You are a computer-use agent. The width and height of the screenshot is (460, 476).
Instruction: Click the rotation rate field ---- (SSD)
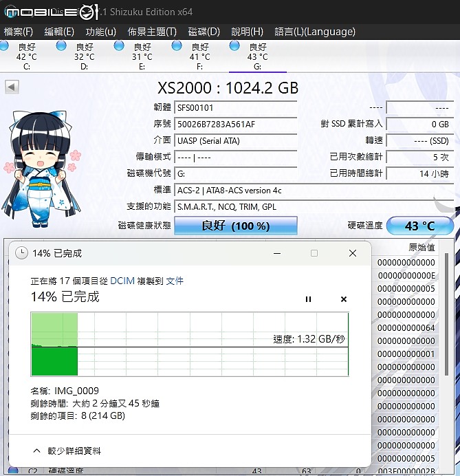(420, 141)
